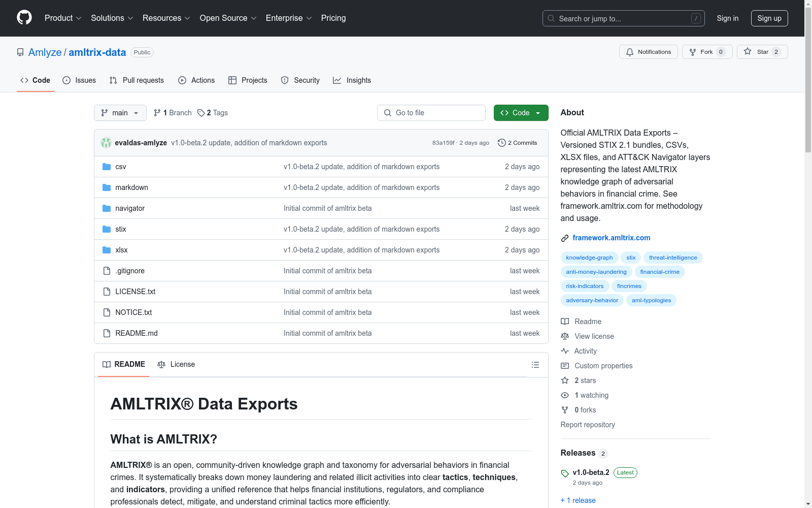This screenshot has width=812, height=508.
Task: Expand the Resources menu
Action: pyautogui.click(x=166, y=18)
